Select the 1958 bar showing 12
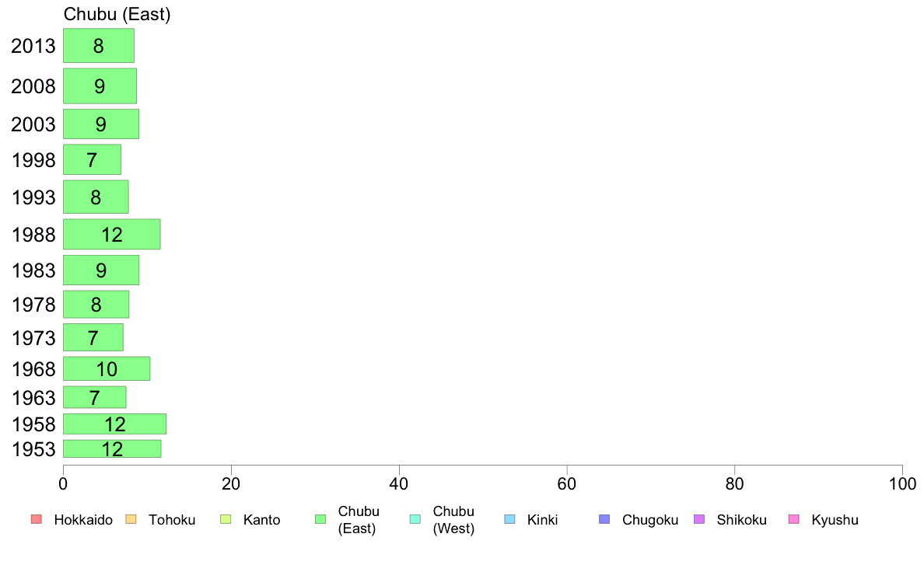The height and width of the screenshot is (572, 924). click(114, 424)
